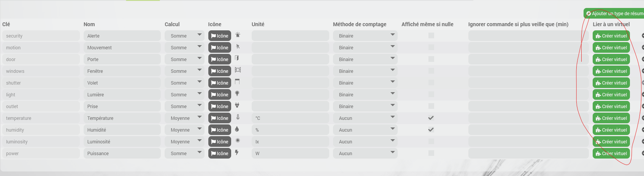The height and width of the screenshot is (176, 644).
Task: Click the thermometer icon for Température
Action: (x=238, y=117)
